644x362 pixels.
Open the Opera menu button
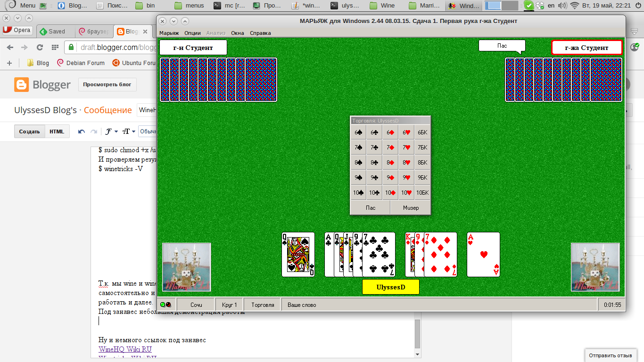click(x=17, y=30)
